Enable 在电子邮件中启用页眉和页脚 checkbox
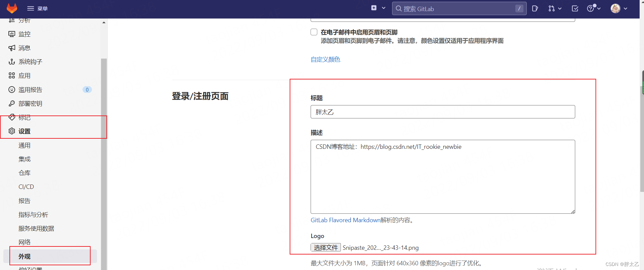This screenshot has width=644, height=270. 314,32
